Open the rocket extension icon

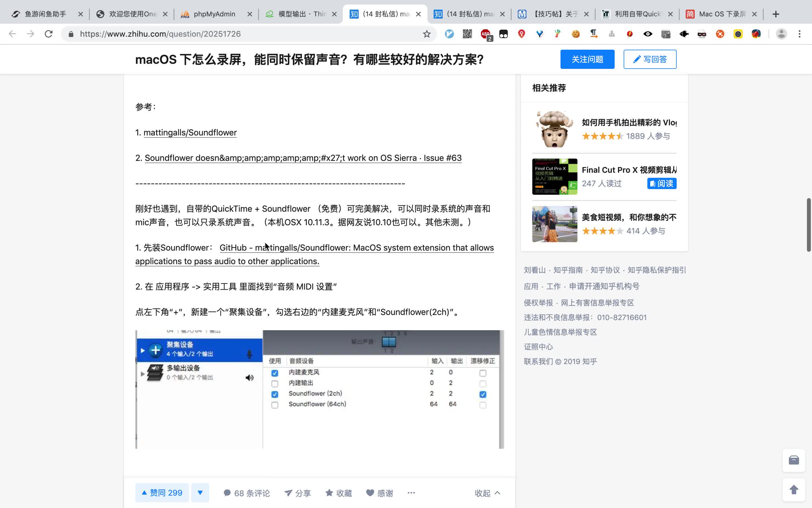point(756,34)
